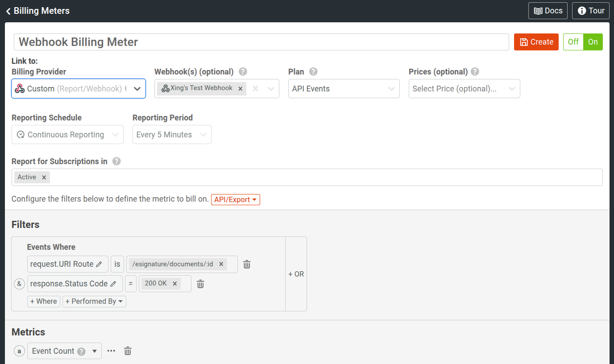The width and height of the screenshot is (614, 364).
Task: Click the Webhook Billing Meter name field
Action: (261, 41)
